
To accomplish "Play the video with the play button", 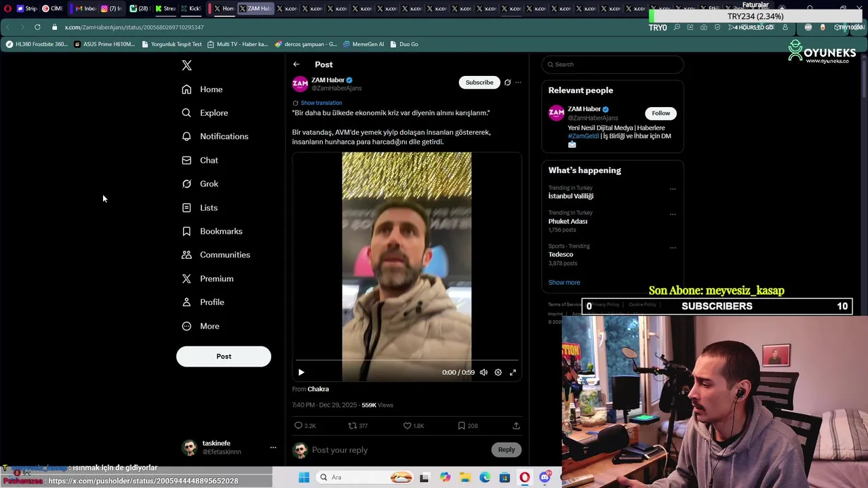I will tap(301, 372).
